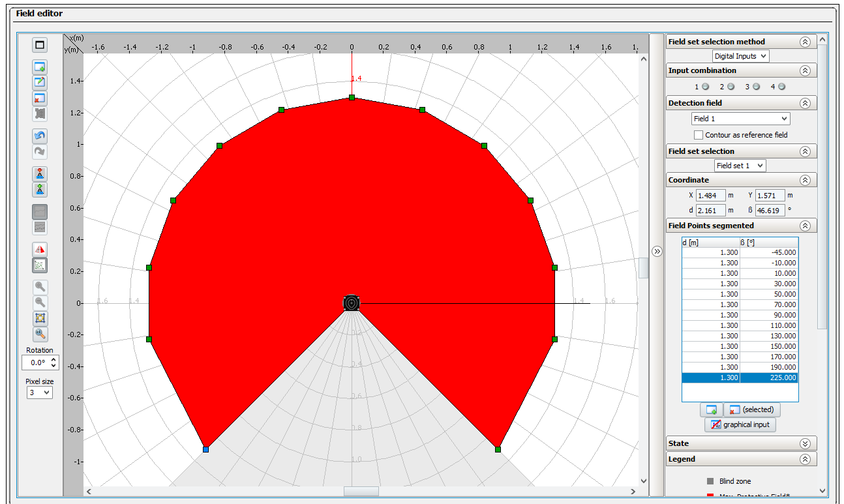Click the horizontal scrollbar thumb below canvas

point(361,491)
